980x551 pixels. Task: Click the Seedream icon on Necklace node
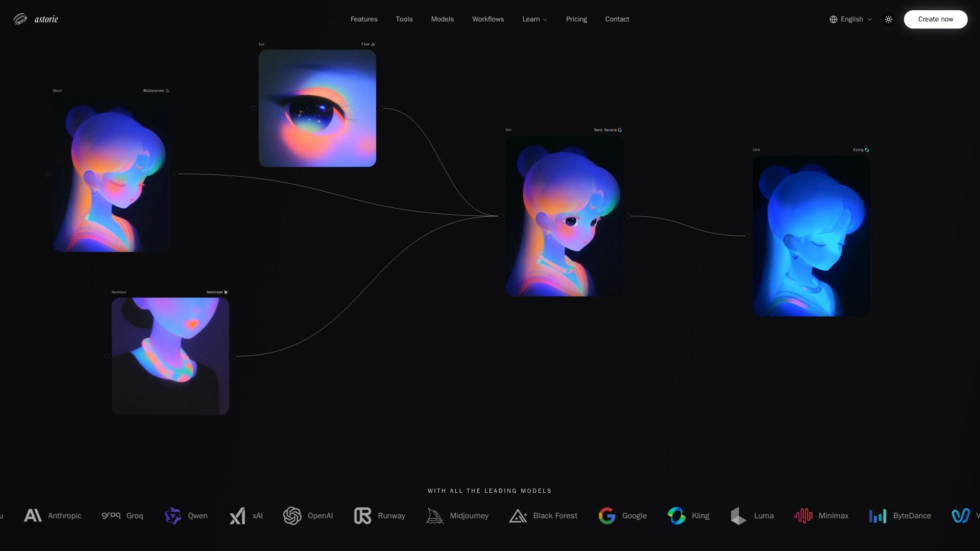click(x=226, y=292)
